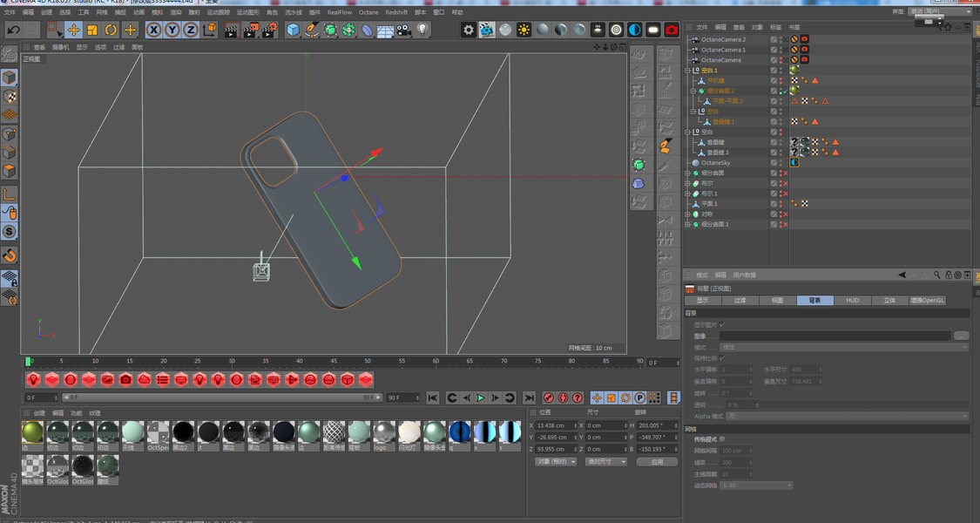Screen dimensions: 980x523
Task: Open the RealFlow menu
Action: tap(340, 12)
